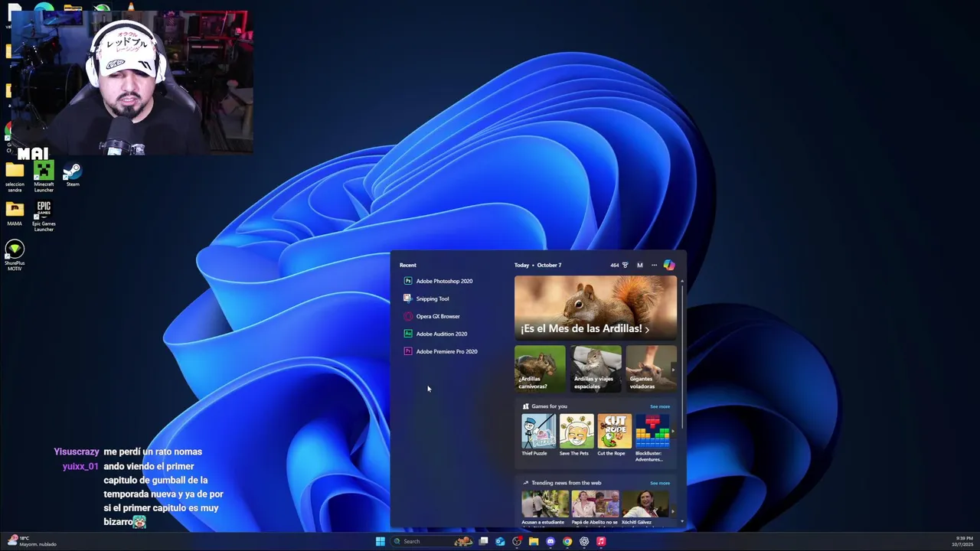Select the Steam desktop shortcut
The width and height of the screenshot is (980, 551).
[x=73, y=174]
